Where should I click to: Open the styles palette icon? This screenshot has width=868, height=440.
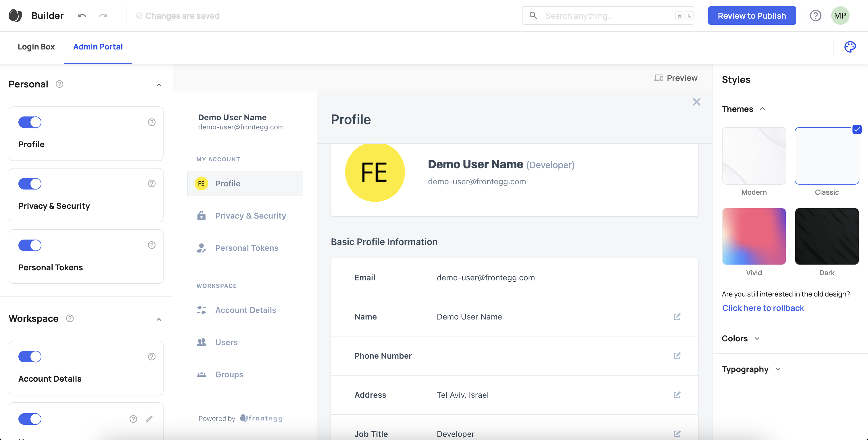[850, 47]
